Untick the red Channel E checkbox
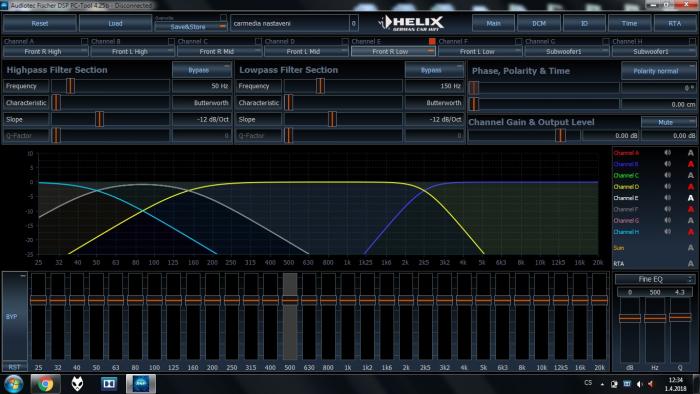Image resolution: width=700 pixels, height=394 pixels. [x=432, y=41]
